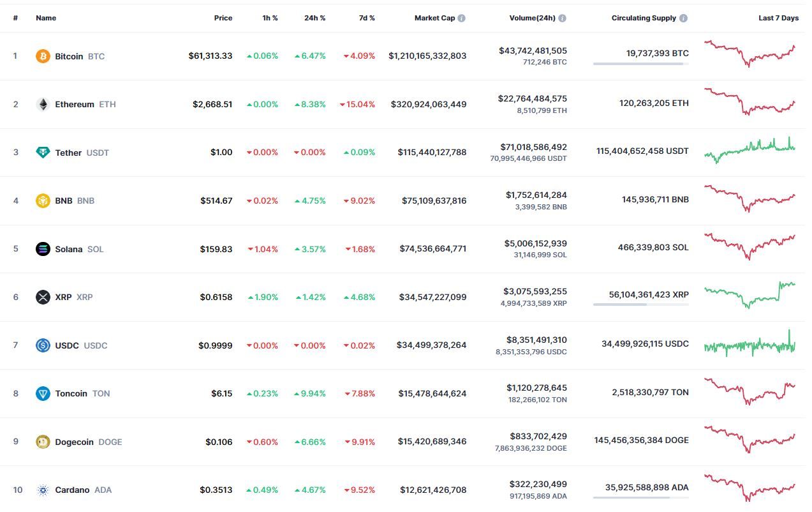
Task: Click the XRP logo icon
Action: click(43, 297)
